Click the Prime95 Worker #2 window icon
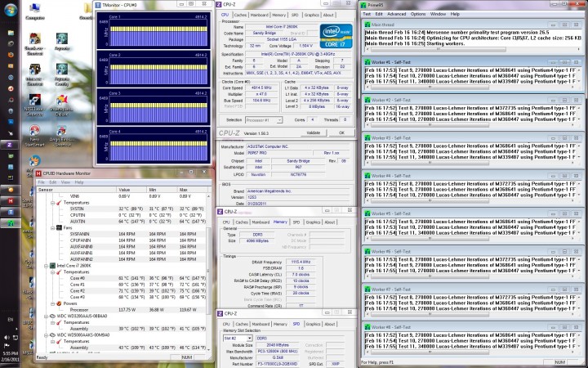 [x=367, y=100]
